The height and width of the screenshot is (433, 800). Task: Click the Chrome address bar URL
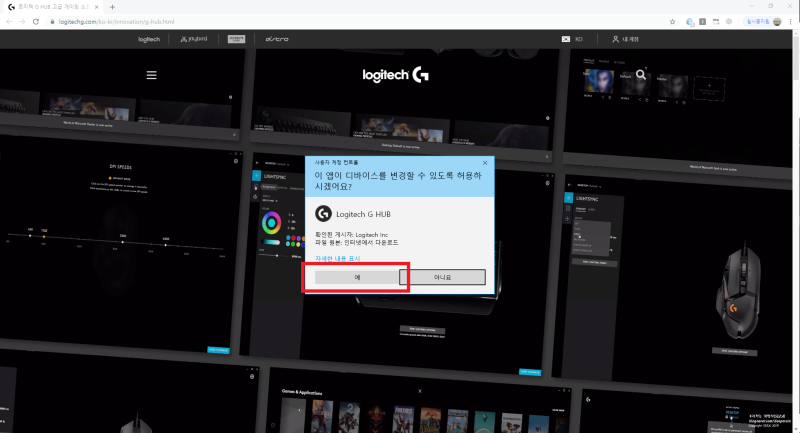(116, 22)
